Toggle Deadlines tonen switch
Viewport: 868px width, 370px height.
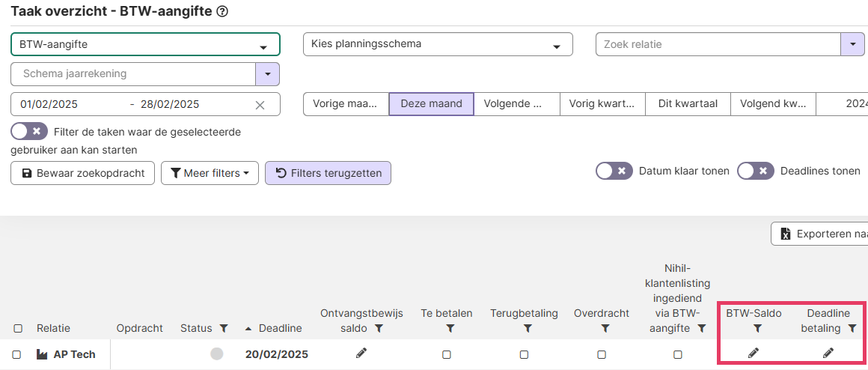[x=755, y=171]
